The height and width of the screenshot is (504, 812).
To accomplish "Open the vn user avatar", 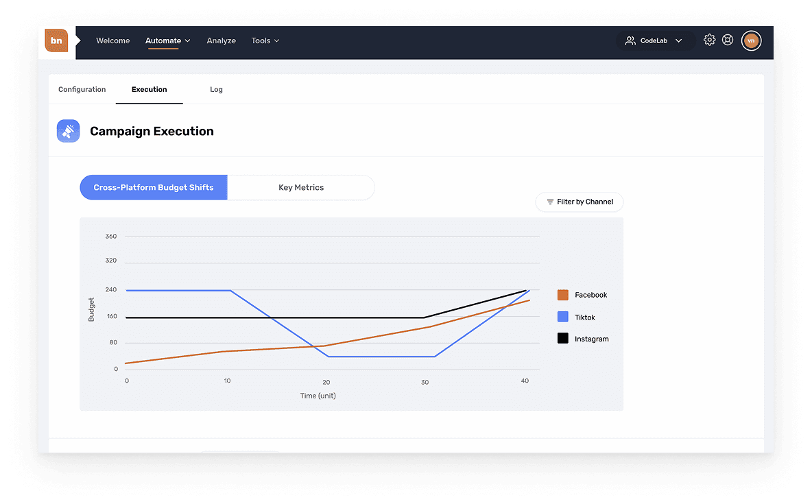I will point(751,40).
